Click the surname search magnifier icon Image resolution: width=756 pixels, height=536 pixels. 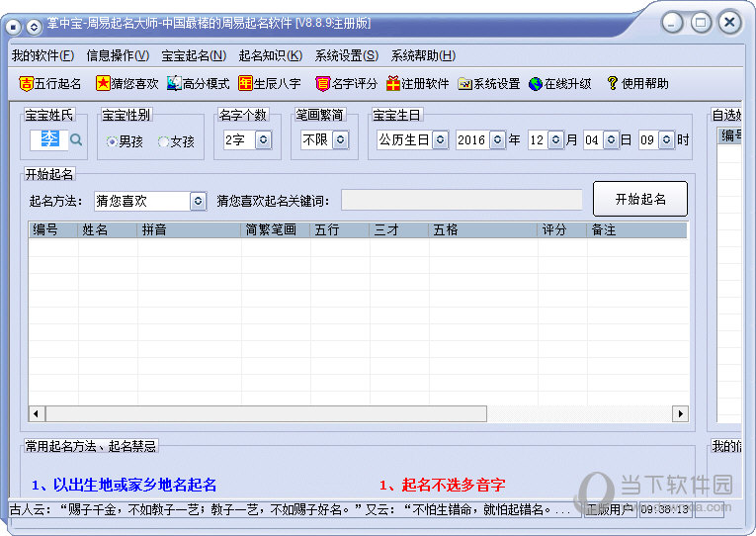(76, 139)
